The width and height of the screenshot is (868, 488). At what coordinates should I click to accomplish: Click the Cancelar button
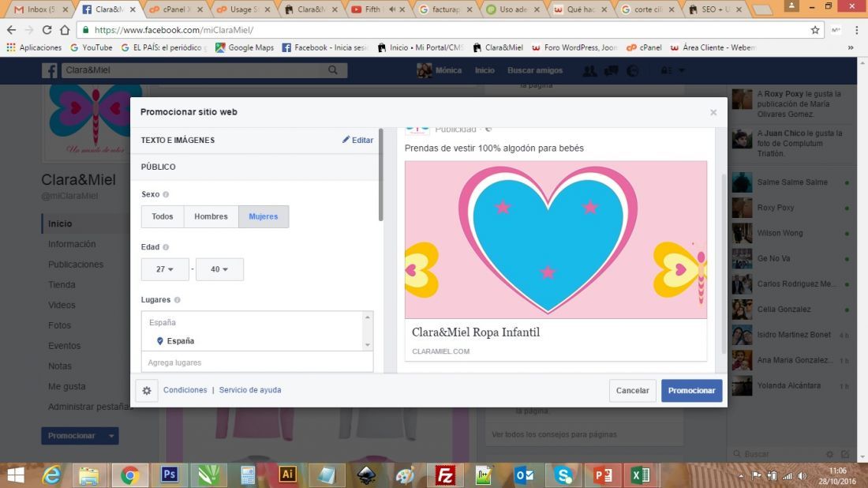click(x=632, y=391)
